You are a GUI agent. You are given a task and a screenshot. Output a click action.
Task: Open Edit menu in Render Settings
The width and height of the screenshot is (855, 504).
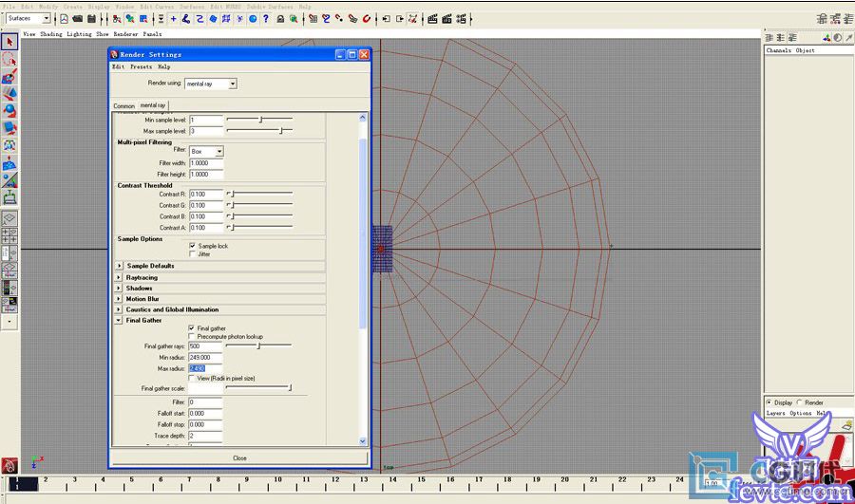tap(119, 66)
